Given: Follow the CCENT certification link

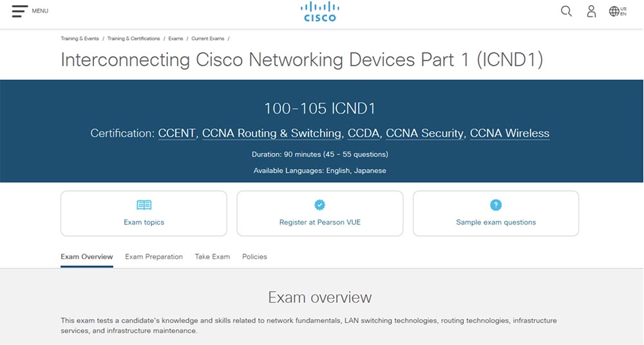Looking at the screenshot, I should 177,133.
